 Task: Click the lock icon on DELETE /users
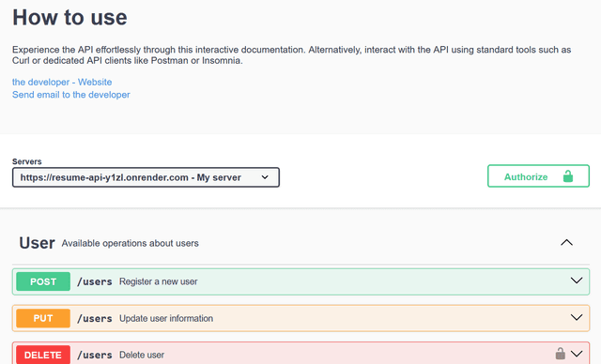pos(560,354)
